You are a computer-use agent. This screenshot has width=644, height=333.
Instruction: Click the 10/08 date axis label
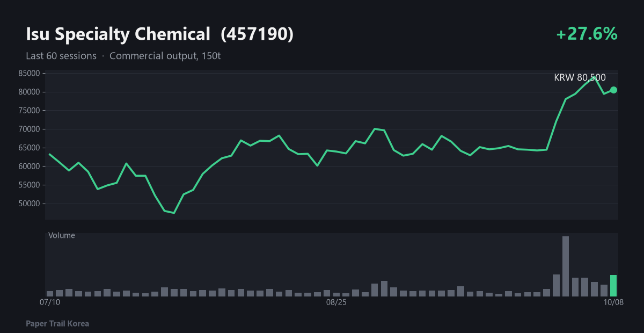(x=613, y=303)
